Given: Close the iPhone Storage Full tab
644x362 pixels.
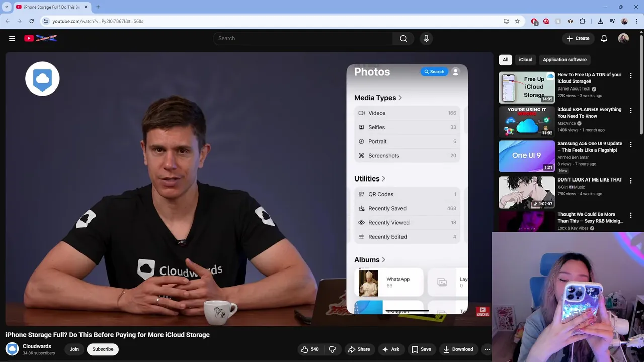Looking at the screenshot, I should click(86, 7).
